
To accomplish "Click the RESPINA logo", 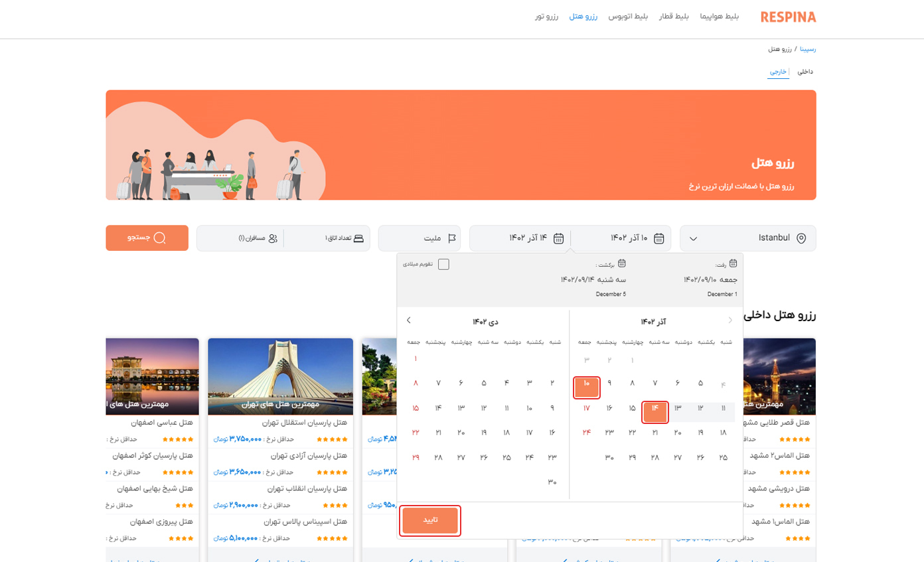I will (788, 17).
